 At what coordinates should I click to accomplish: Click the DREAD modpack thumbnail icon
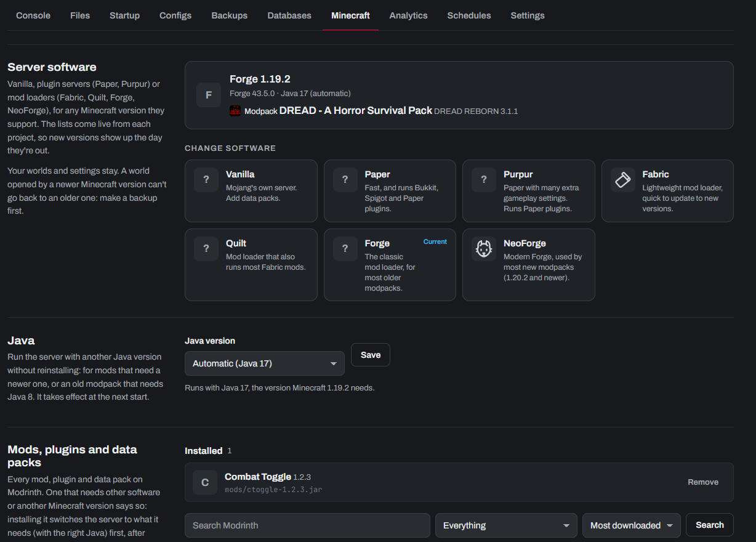click(x=235, y=111)
